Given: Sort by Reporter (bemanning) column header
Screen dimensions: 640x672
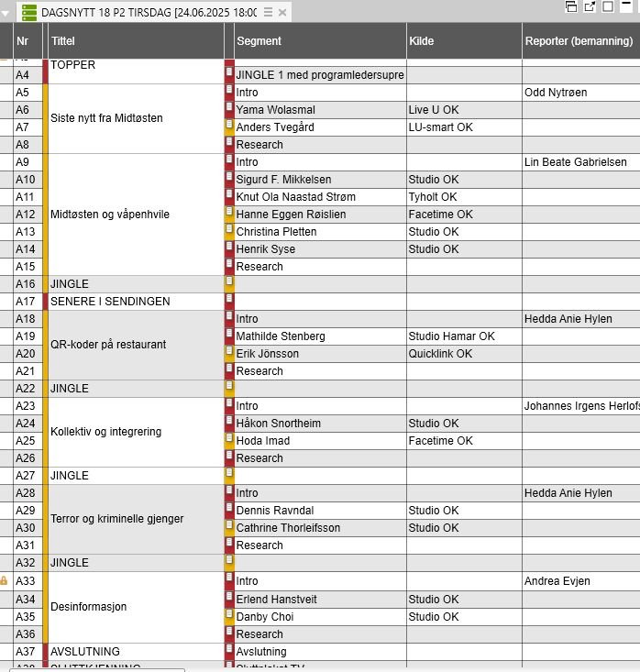Looking at the screenshot, I should coord(579,40).
